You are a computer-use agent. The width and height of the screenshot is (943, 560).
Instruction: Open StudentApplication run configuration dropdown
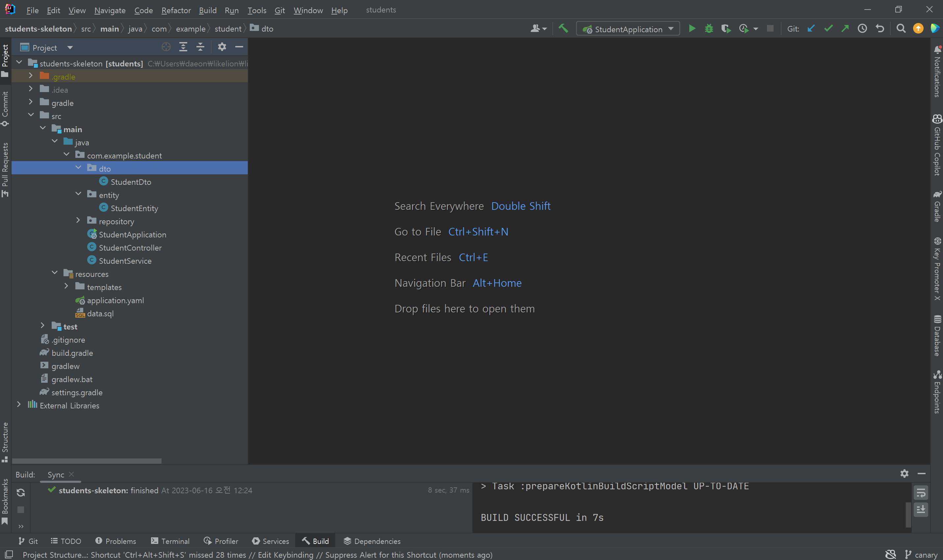671,29
